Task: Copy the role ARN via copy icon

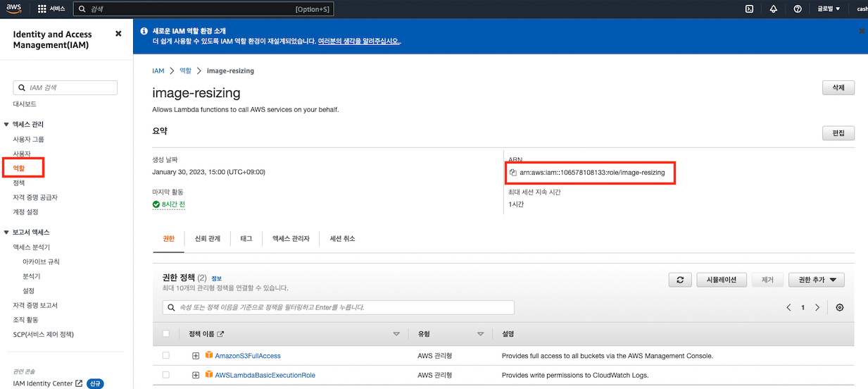Action: [513, 172]
